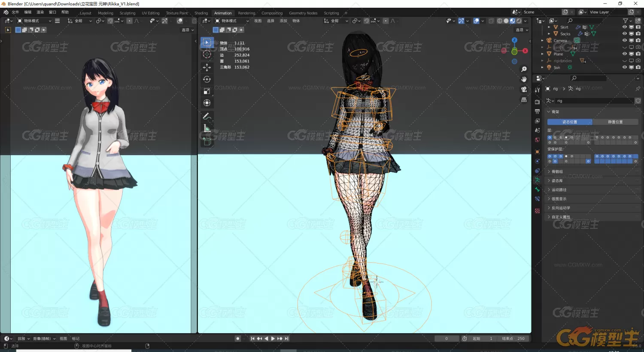644x352 pixels.
Task: Toggle overlays in right viewport header
Action: click(x=476, y=21)
